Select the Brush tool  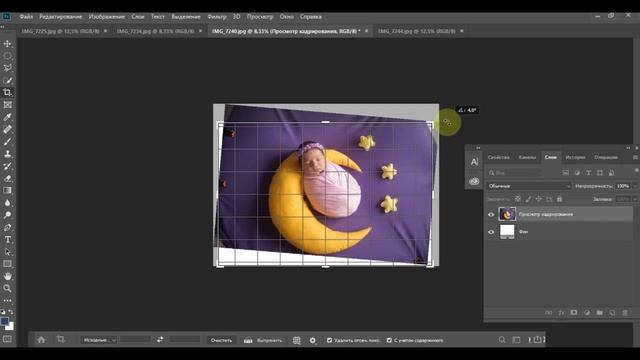pos(7,142)
